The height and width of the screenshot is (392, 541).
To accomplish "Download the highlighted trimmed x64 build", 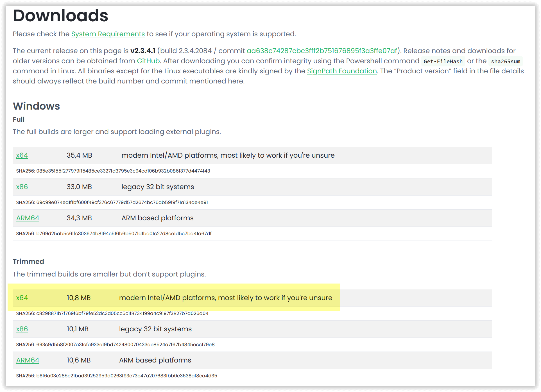I will point(22,298).
